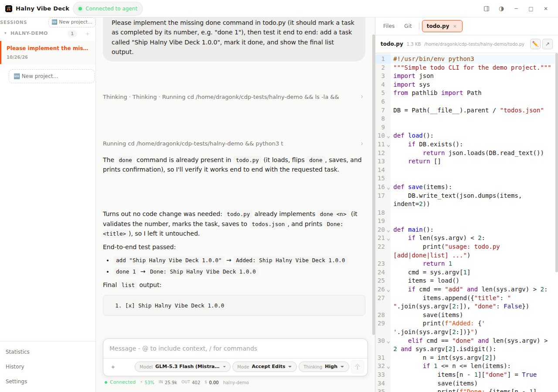Expand the Running python3 step row

click(234, 143)
